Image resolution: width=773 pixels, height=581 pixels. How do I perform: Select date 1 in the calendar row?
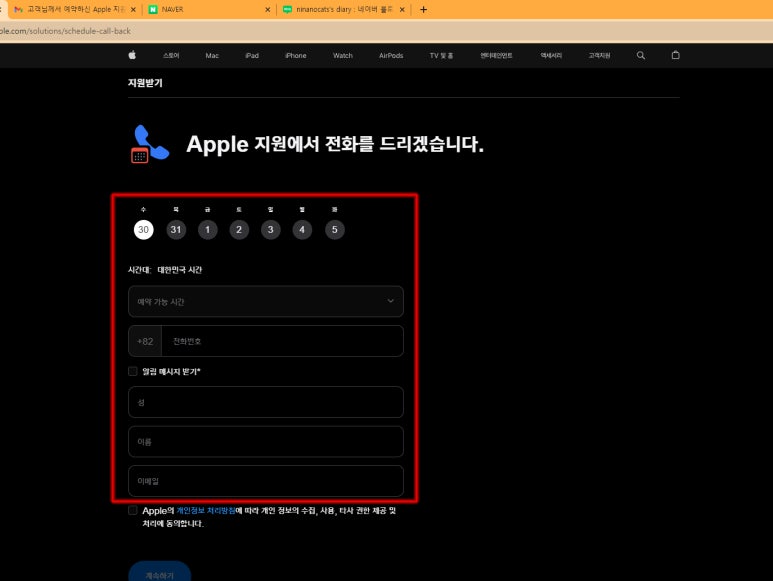208,230
